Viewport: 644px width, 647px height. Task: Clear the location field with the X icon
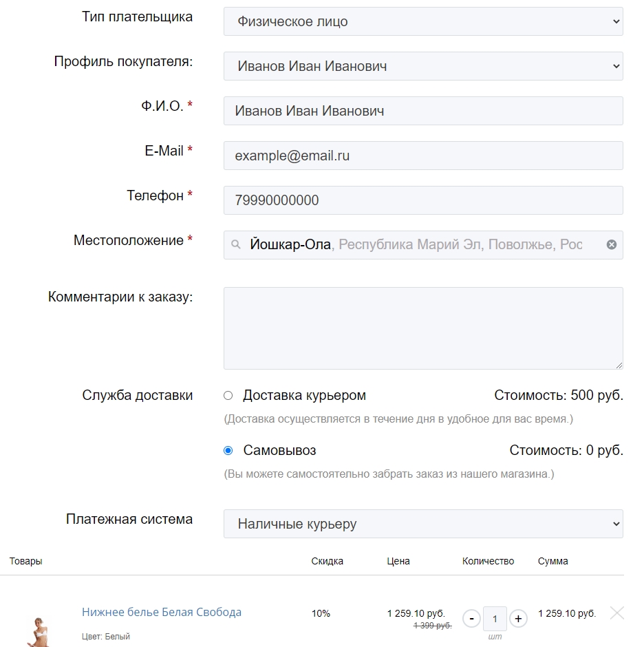611,245
